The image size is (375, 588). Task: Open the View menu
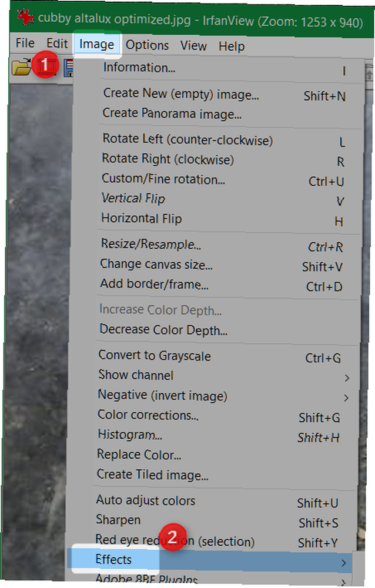(193, 46)
